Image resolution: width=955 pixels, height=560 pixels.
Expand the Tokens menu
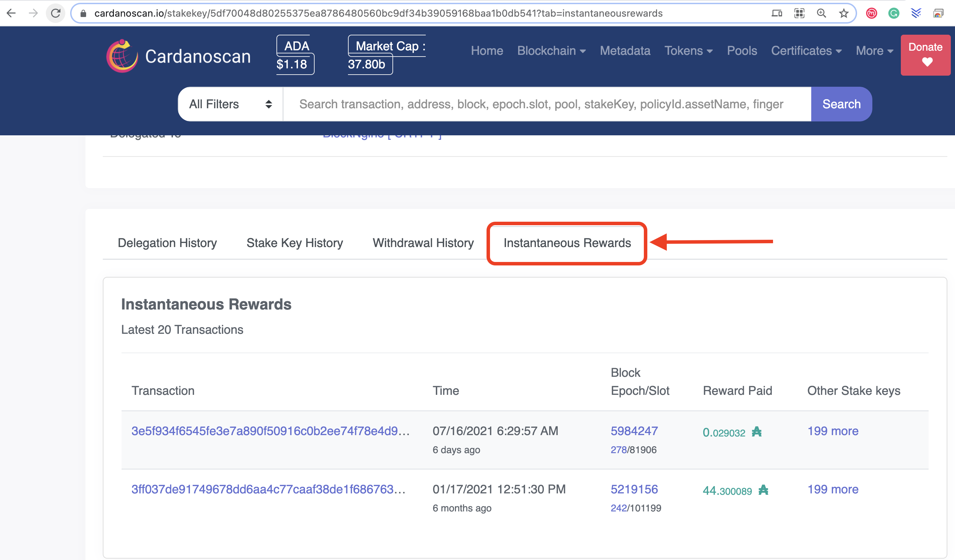pyautogui.click(x=688, y=51)
